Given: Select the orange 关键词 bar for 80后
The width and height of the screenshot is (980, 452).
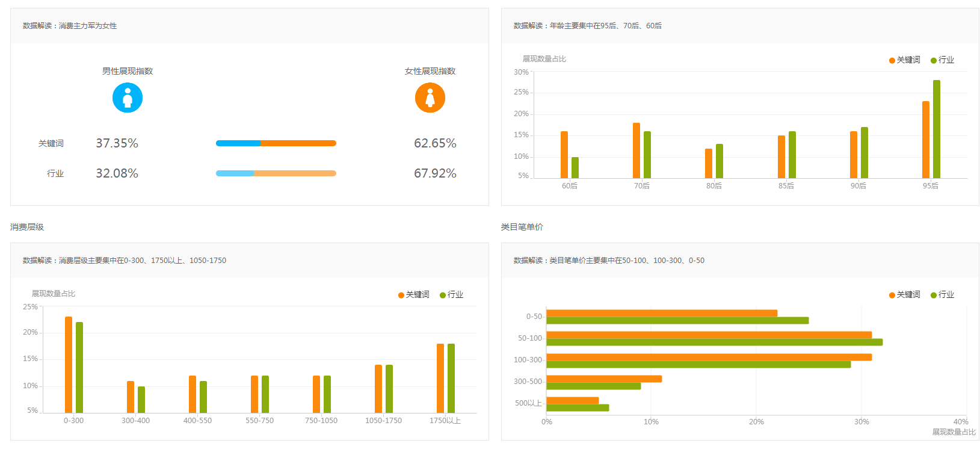Looking at the screenshot, I should pyautogui.click(x=709, y=164).
